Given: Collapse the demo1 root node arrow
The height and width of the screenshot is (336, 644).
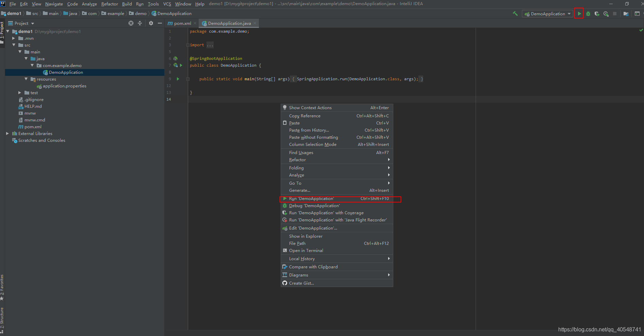Looking at the screenshot, I should (7, 31).
